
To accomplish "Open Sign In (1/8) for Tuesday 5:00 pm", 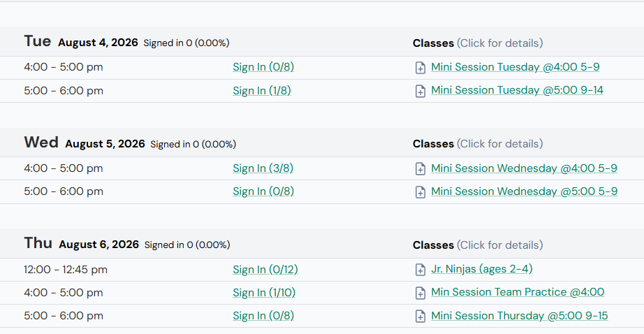I will 262,91.
